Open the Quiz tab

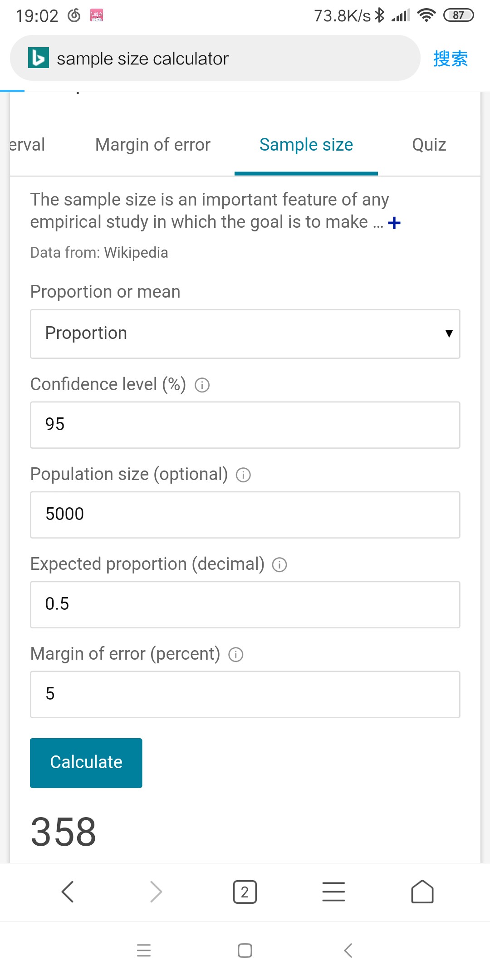(x=429, y=145)
